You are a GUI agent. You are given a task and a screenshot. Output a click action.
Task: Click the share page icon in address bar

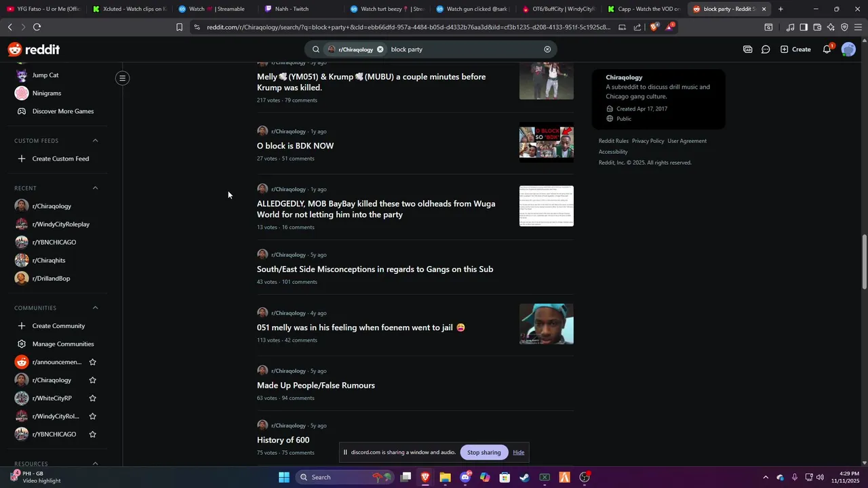(x=637, y=27)
